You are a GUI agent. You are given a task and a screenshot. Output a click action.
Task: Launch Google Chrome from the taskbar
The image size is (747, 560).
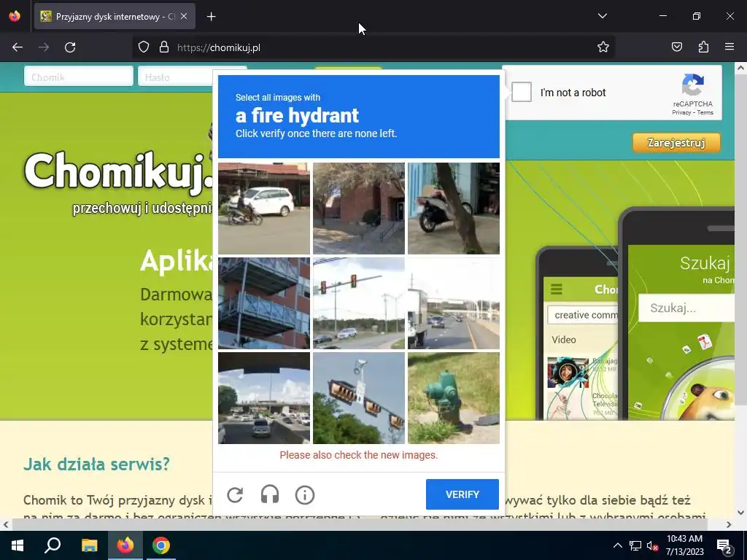click(161, 545)
